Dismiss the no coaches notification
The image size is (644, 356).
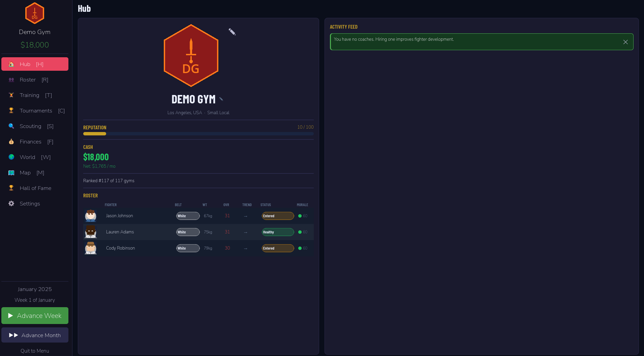click(625, 42)
